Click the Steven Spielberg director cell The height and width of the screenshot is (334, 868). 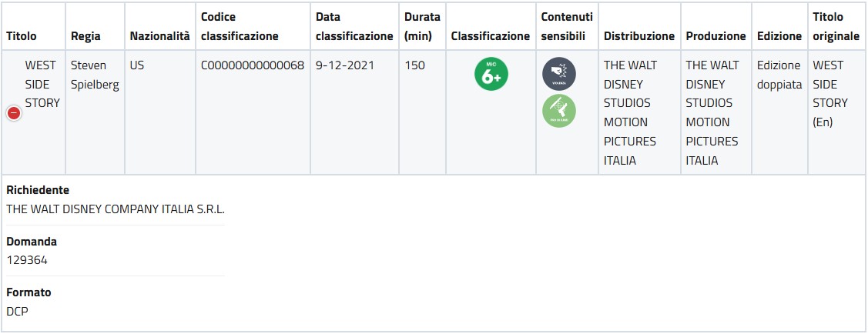[x=95, y=75]
